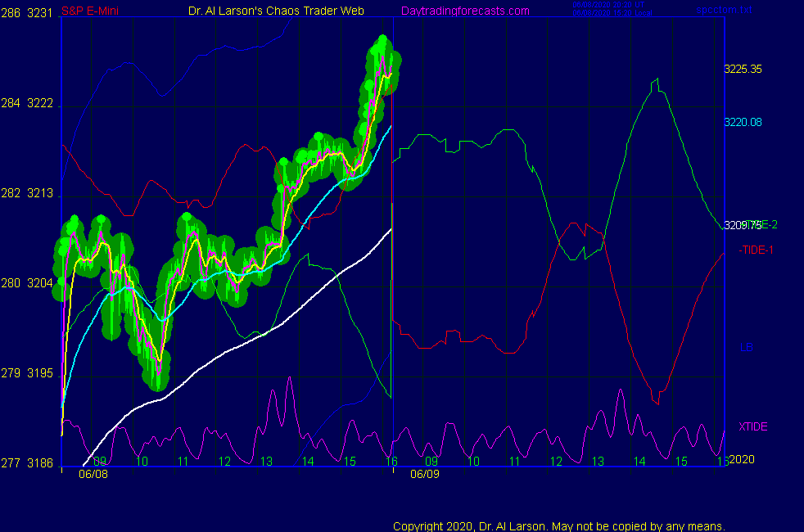Click the 2020 year label
804x532 pixels.
click(x=742, y=459)
